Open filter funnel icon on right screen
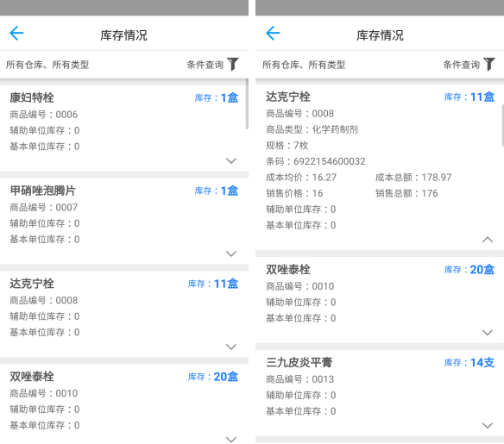This screenshot has width=504, height=444. [489, 64]
